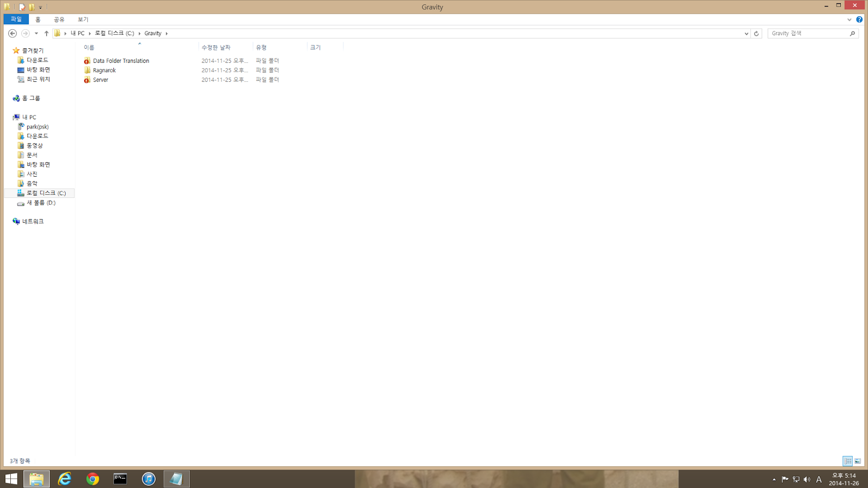Click Properties icon in quick access toolbar
The height and width of the screenshot is (488, 868).
[22, 7]
